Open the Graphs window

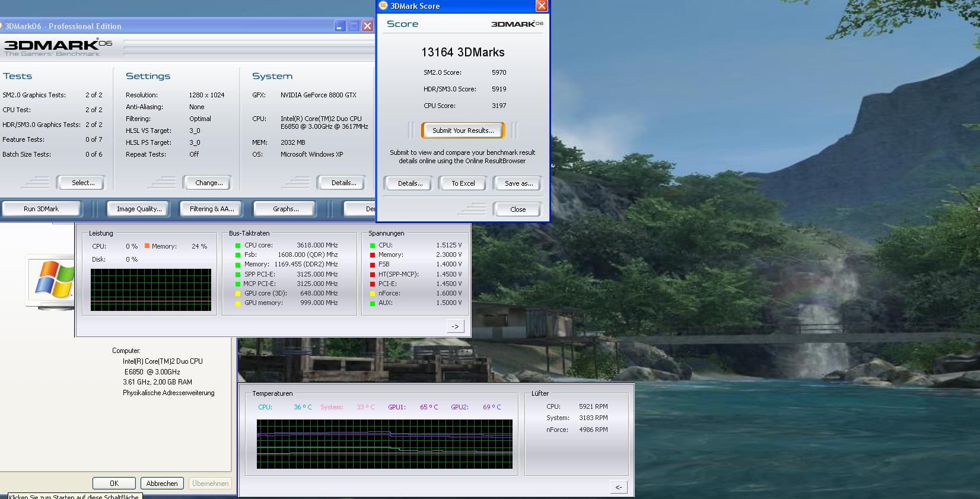(285, 209)
